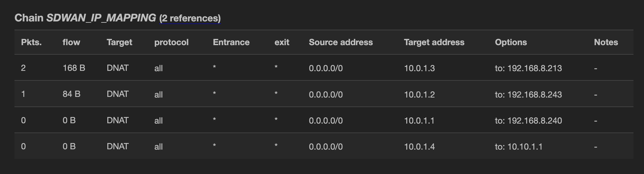Screen dimensions: 644x174
Task: Click the 168 B flow value
Action: pos(74,68)
